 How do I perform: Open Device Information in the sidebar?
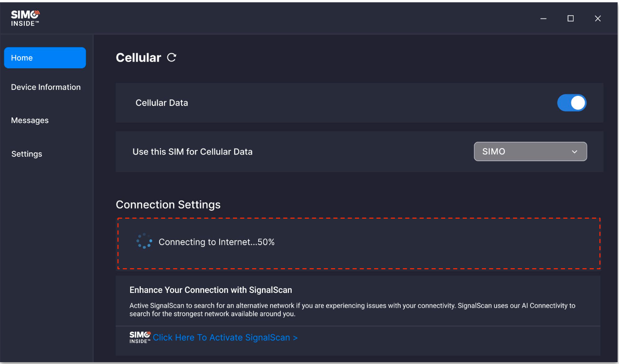[x=46, y=87]
